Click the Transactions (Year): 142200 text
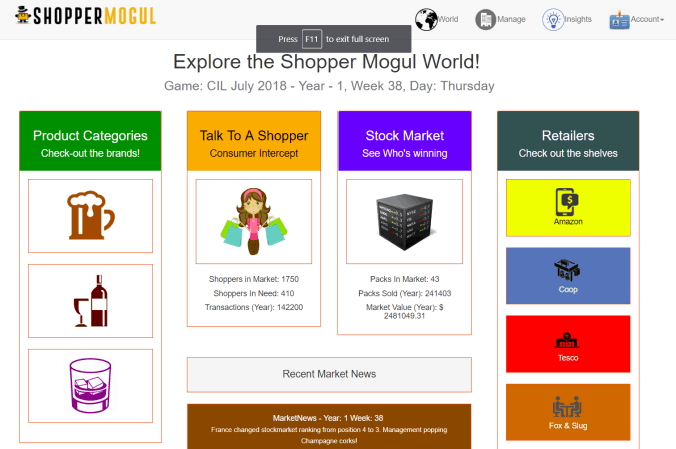The width and height of the screenshot is (676, 449). pos(254,307)
